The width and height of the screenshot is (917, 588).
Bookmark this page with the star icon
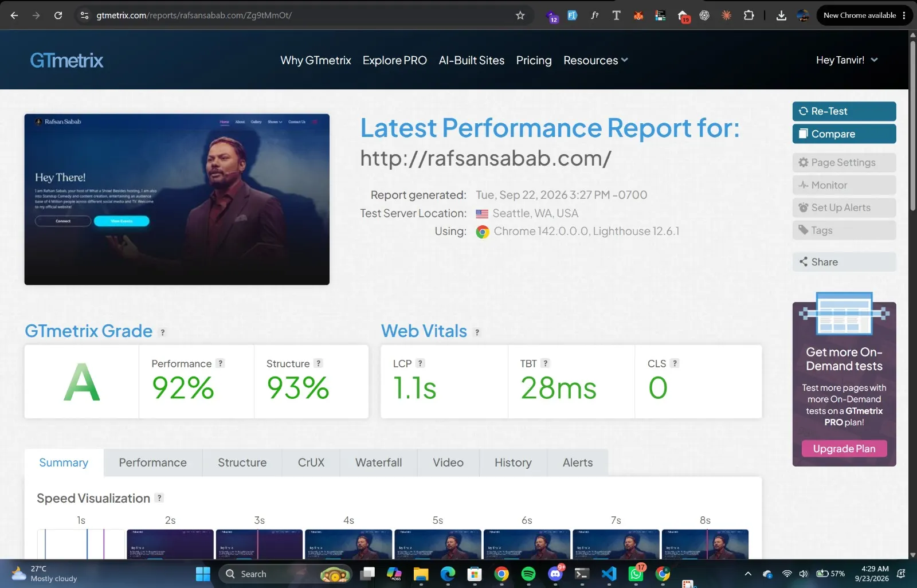pos(520,15)
